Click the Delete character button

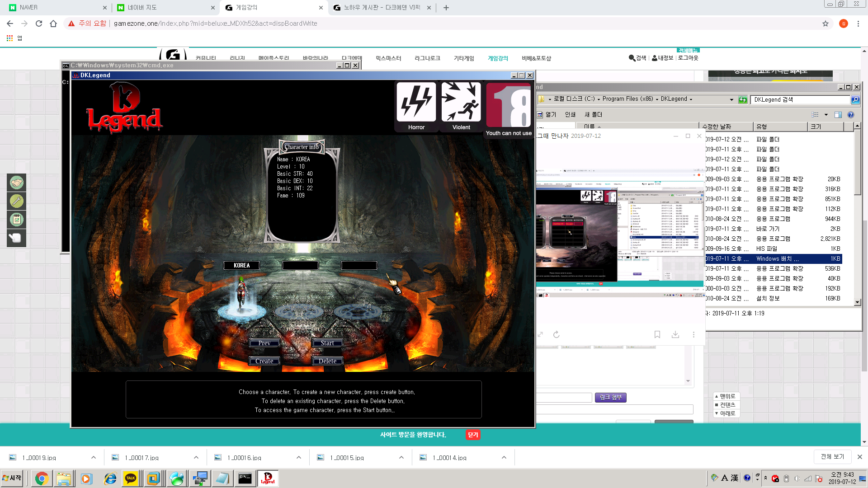pyautogui.click(x=327, y=361)
